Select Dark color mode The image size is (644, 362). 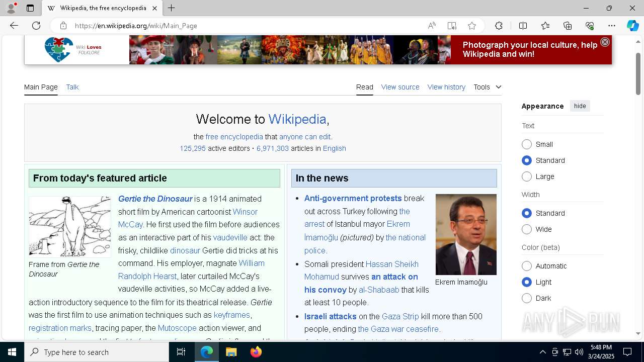tap(527, 298)
